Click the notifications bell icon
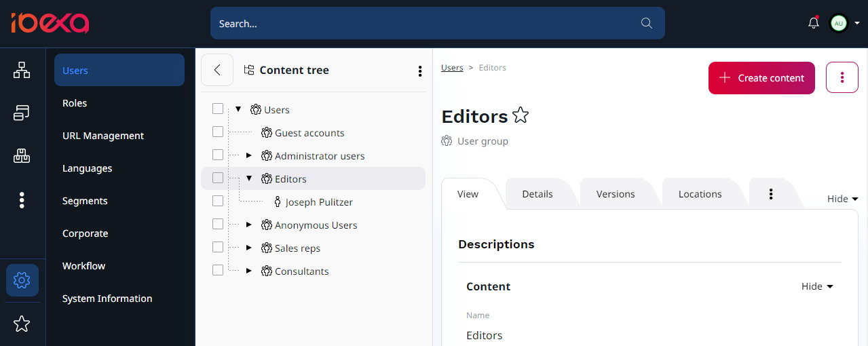Image resolution: width=868 pixels, height=346 pixels. click(x=813, y=23)
